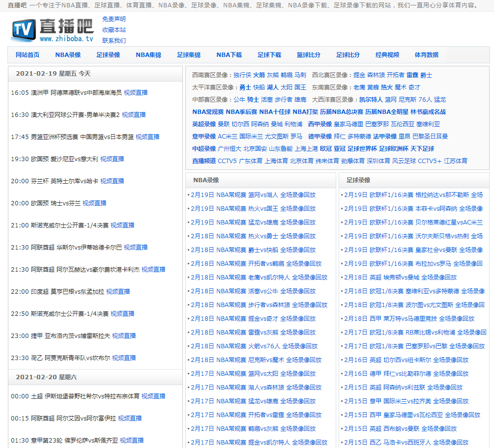Open NBA常规赛 category link
Screen dimensions: 494x448
click(x=208, y=112)
